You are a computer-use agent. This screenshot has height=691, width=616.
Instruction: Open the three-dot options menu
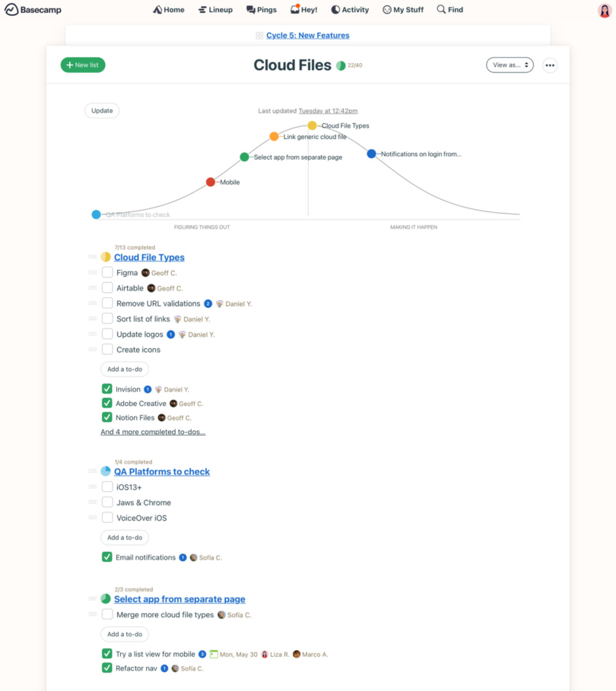(x=550, y=65)
